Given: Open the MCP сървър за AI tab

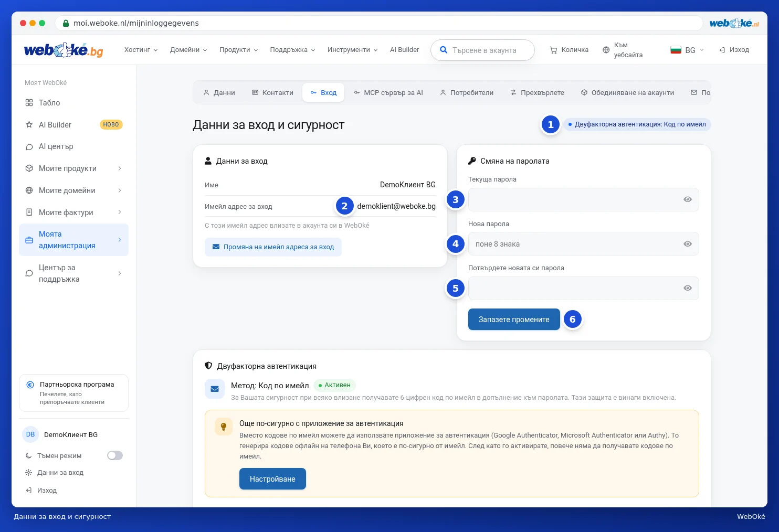Looking at the screenshot, I should click(388, 93).
